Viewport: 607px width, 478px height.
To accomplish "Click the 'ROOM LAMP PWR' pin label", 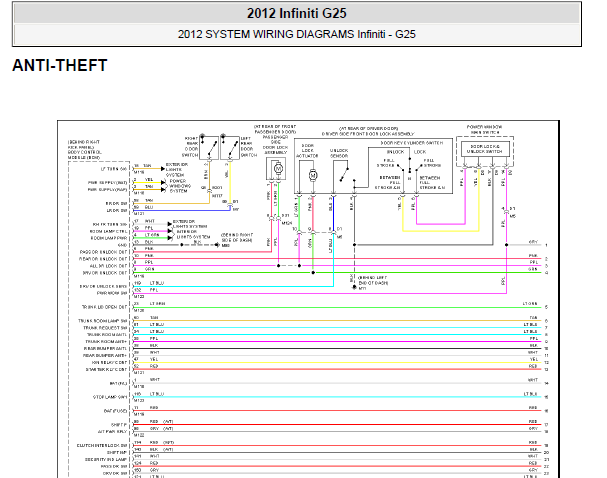I will tap(109, 238).
